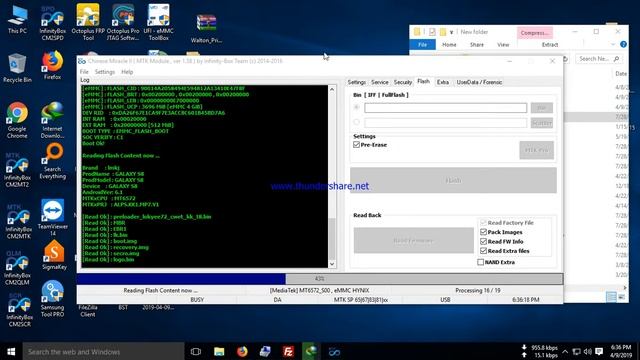Screen dimensions: 640x360
Task: Open Recycle Bin on desktop
Action: click(x=17, y=68)
